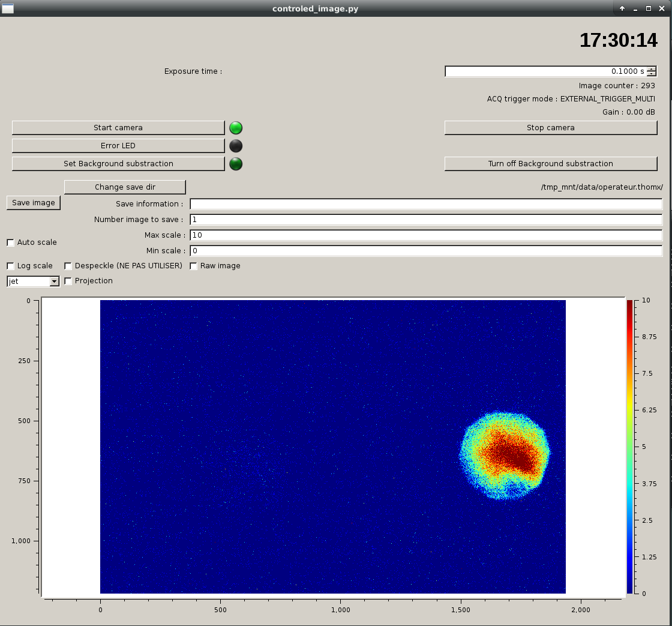Focus the Max scale input field
This screenshot has width=672, height=626.
point(426,235)
